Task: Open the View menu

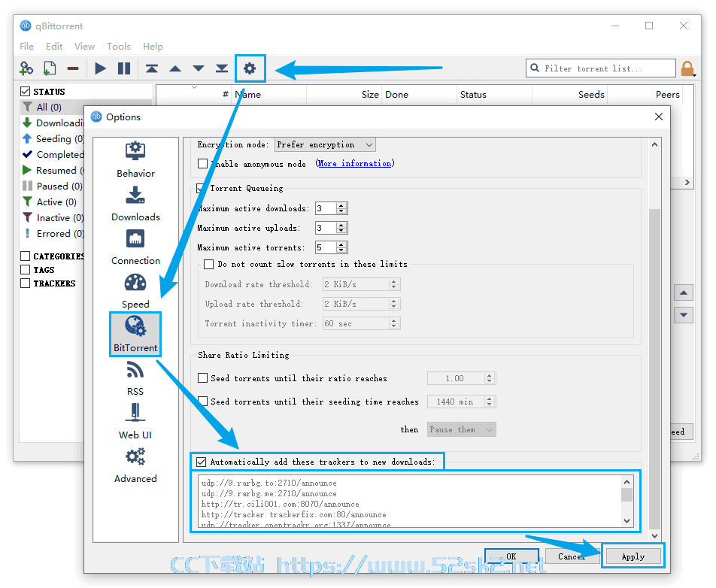Action: tap(84, 47)
